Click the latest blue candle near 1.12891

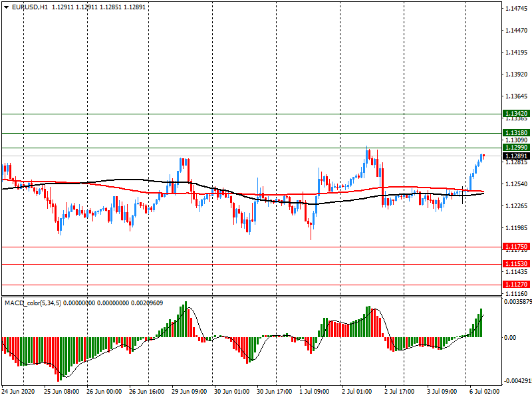tap(483, 156)
